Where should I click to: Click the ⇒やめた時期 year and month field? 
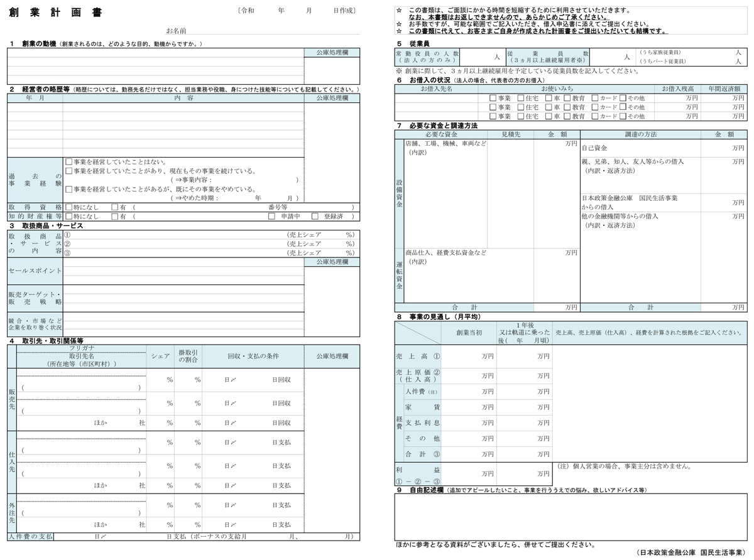pyautogui.click(x=234, y=198)
